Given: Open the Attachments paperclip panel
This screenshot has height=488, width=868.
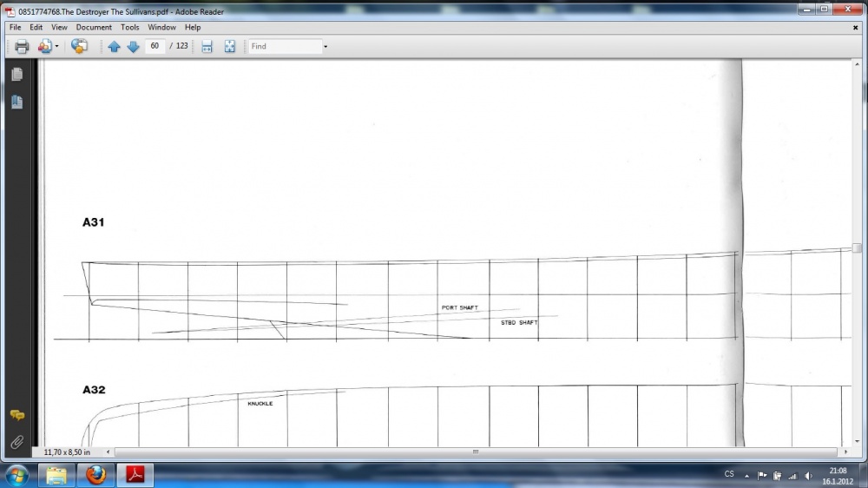Looking at the screenshot, I should [17, 442].
